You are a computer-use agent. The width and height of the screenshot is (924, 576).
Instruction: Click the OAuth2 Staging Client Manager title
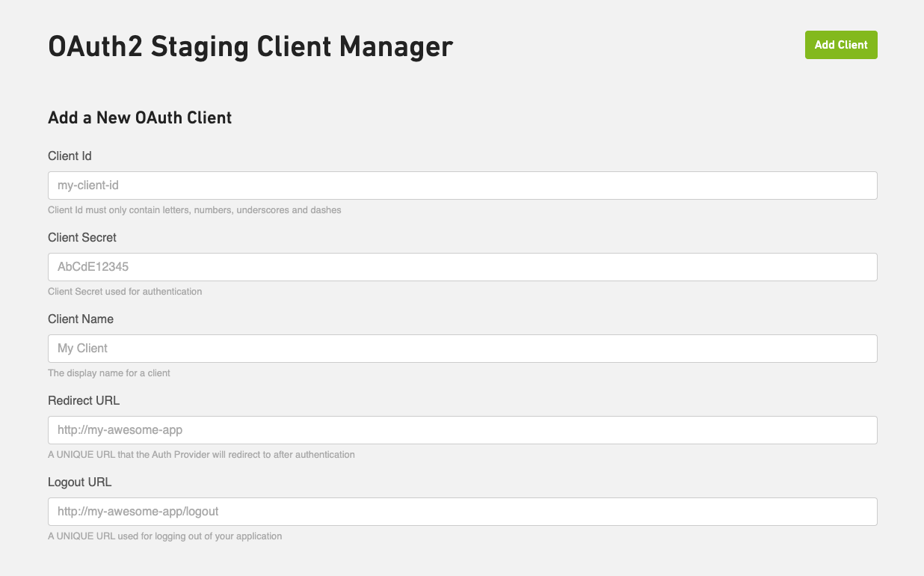point(250,46)
